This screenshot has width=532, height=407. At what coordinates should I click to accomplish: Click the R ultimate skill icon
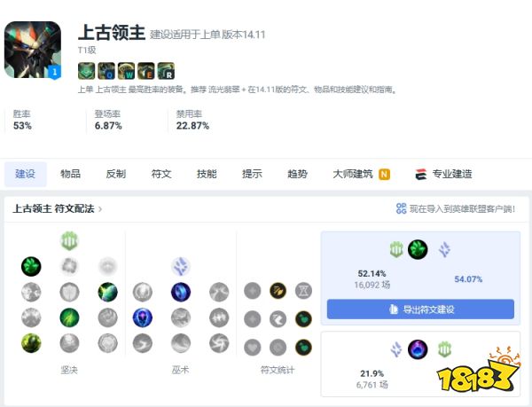[166, 71]
